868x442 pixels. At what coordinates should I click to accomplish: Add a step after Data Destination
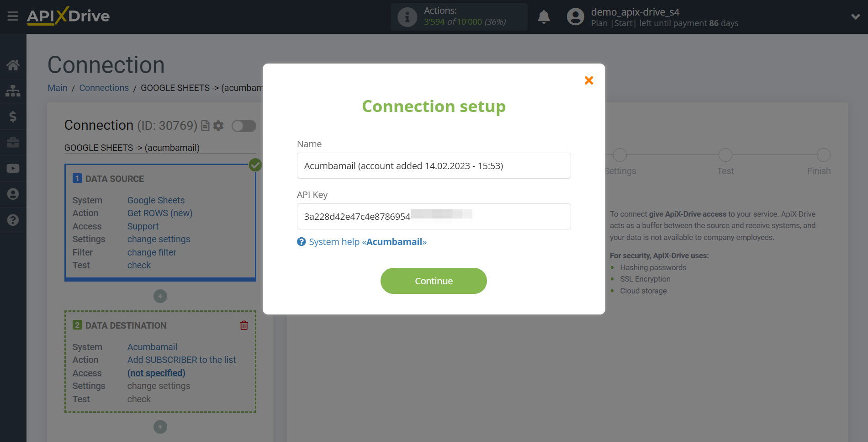(x=160, y=427)
